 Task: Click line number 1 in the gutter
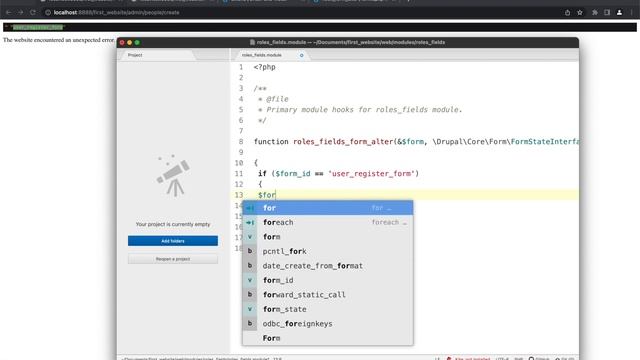coord(241,67)
